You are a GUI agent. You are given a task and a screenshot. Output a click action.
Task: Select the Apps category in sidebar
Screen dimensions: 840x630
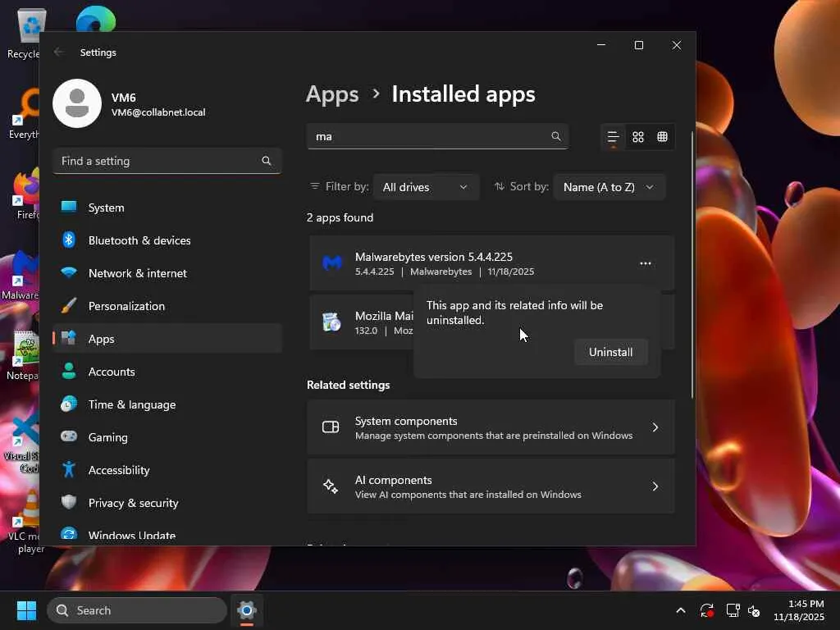[x=167, y=339]
